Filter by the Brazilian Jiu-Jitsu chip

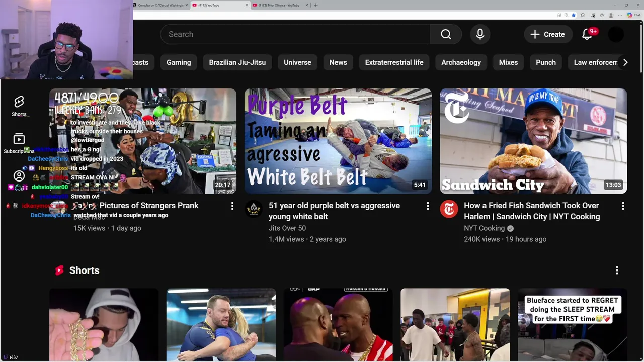pos(237,62)
